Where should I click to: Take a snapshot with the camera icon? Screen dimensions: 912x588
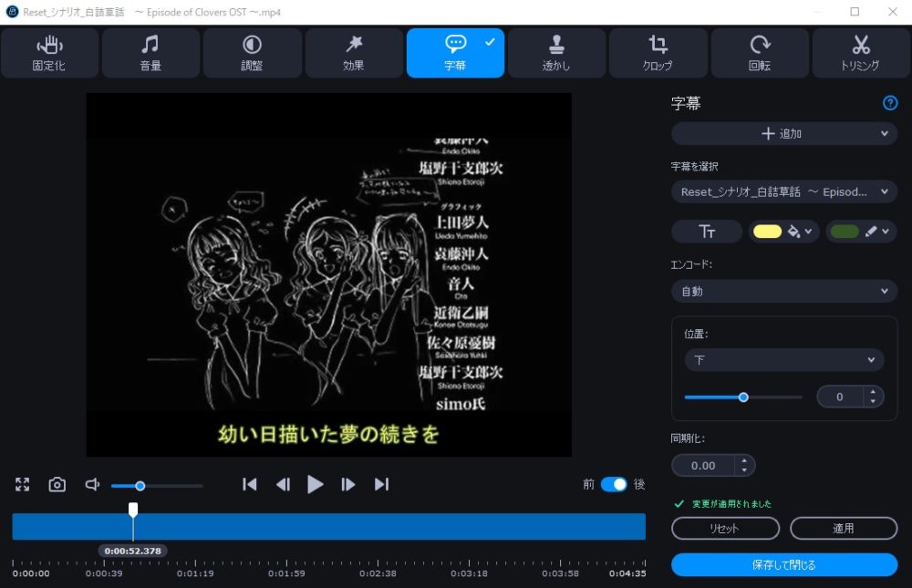57,484
